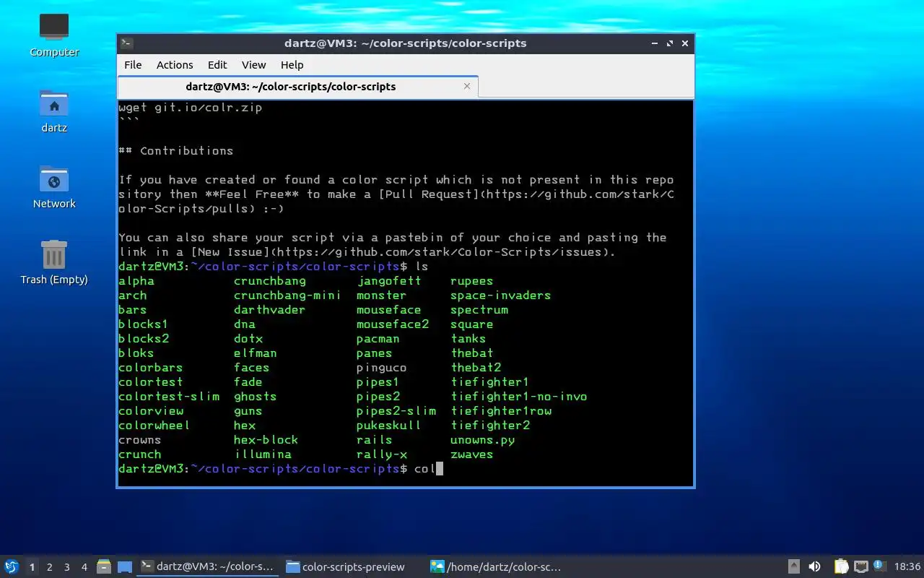Switch to workspace 1
Image resolution: width=924 pixels, height=578 pixels.
[x=32, y=567]
